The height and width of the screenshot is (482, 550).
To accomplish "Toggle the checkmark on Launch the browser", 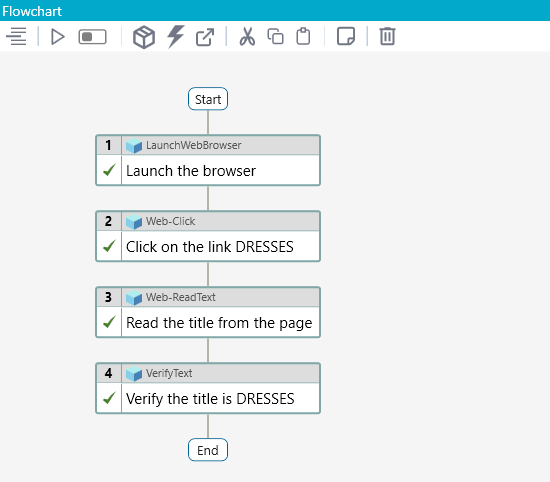I will [109, 170].
